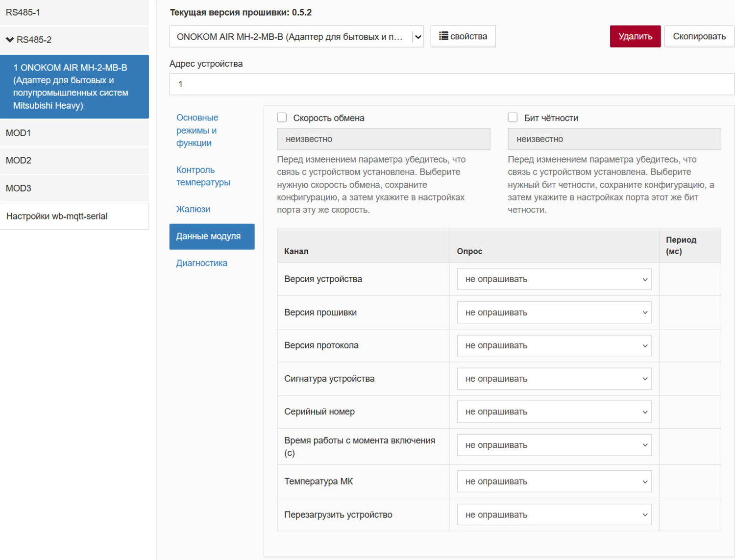Click the Температура МК channel name
Image resolution: width=735 pixels, height=560 pixels.
[x=318, y=482]
